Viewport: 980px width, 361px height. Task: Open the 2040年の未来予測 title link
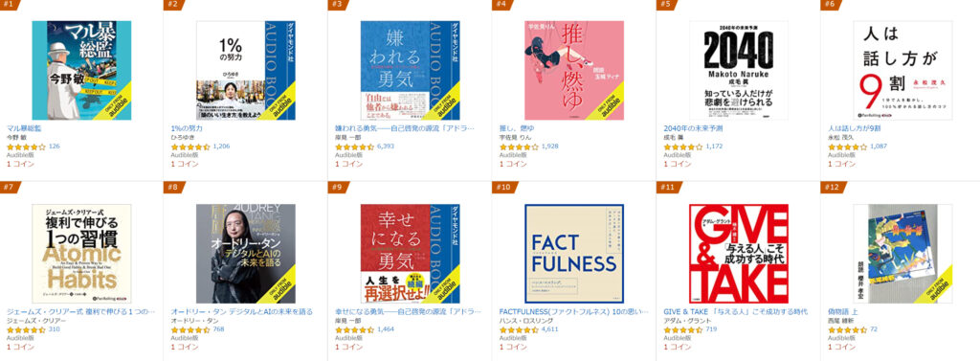(x=693, y=128)
